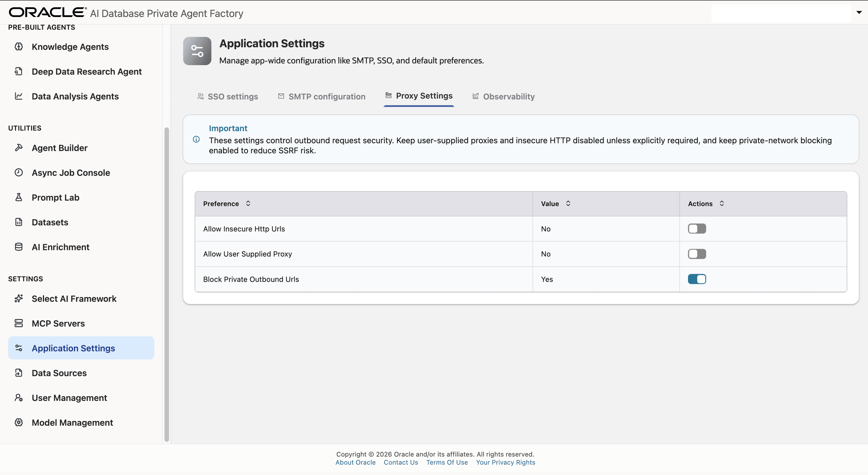Click the 'Allow User Supplied Proxy' preference text
The image size is (868, 475).
point(247,254)
